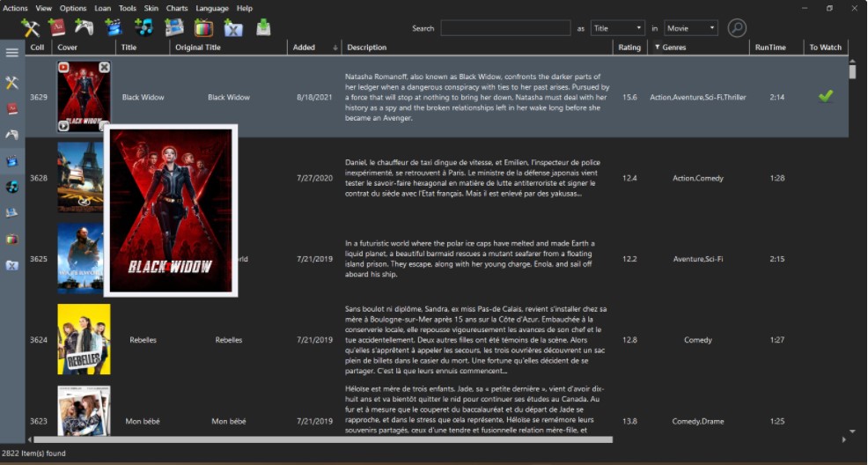Image resolution: width=868 pixels, height=465 pixels.
Task: Open the Actions menu
Action: pos(15,8)
